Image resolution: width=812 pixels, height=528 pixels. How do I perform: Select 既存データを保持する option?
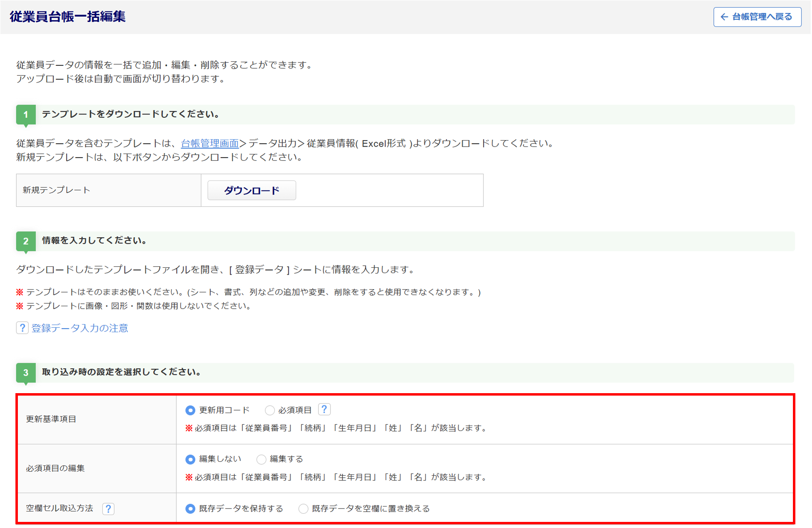[x=190, y=509]
